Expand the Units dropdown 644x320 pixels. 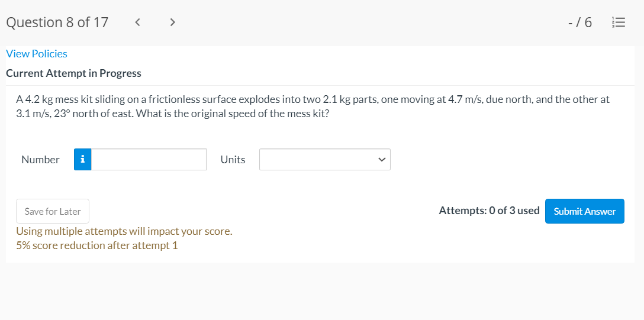[x=324, y=160]
